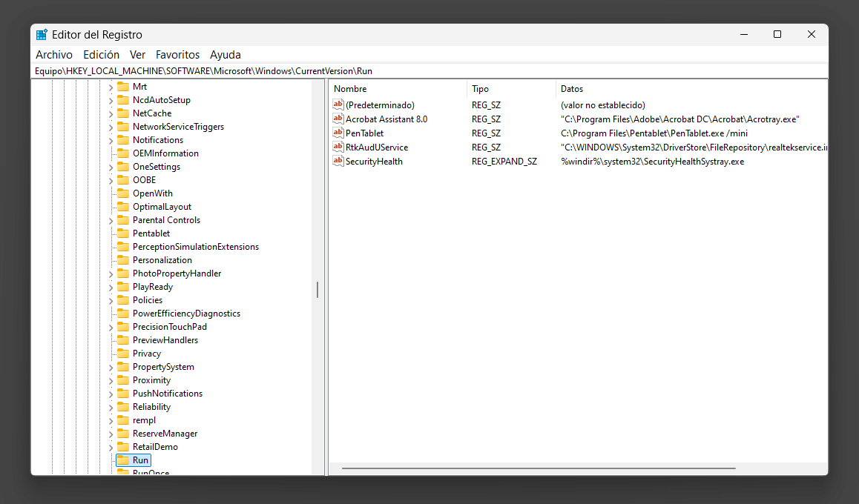Select the Acrotray.exe data cell
The height and width of the screenshot is (504, 859).
click(680, 119)
